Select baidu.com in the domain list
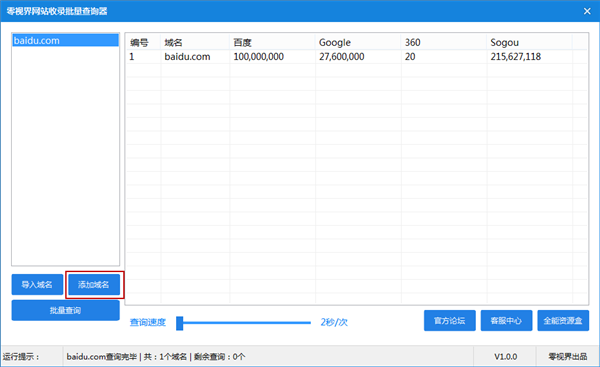Image resolution: width=600 pixels, height=367 pixels. [x=65, y=40]
